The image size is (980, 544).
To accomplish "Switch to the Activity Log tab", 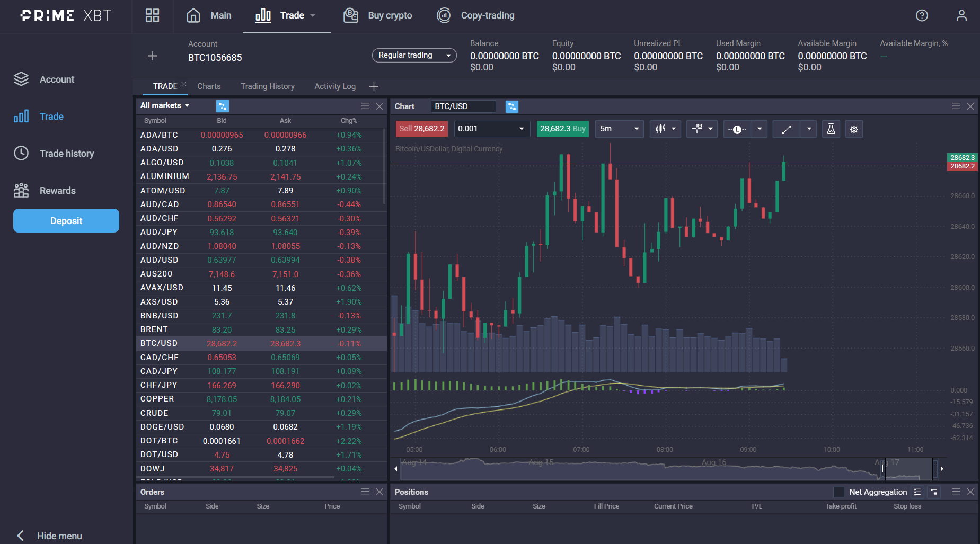I will pos(335,86).
